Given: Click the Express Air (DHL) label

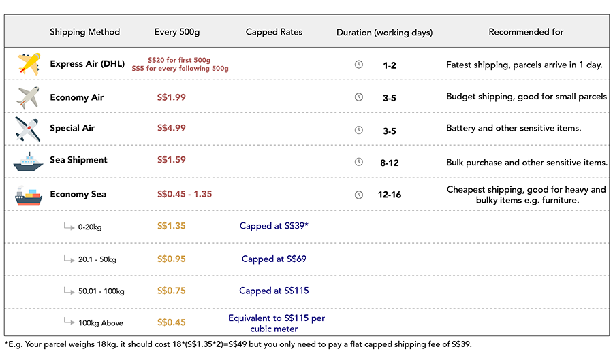Looking at the screenshot, I should (x=87, y=64).
